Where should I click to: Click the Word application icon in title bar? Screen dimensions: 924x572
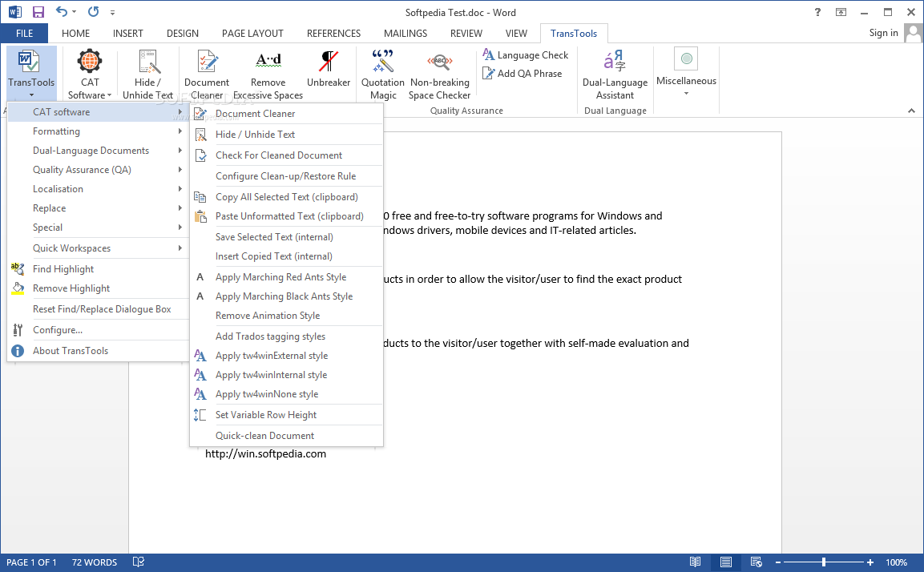tap(15, 12)
